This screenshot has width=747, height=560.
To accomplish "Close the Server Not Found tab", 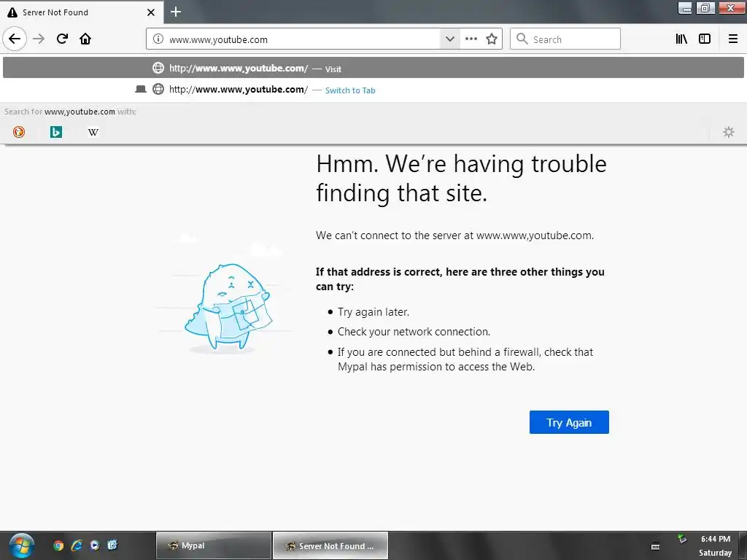I will [x=151, y=12].
